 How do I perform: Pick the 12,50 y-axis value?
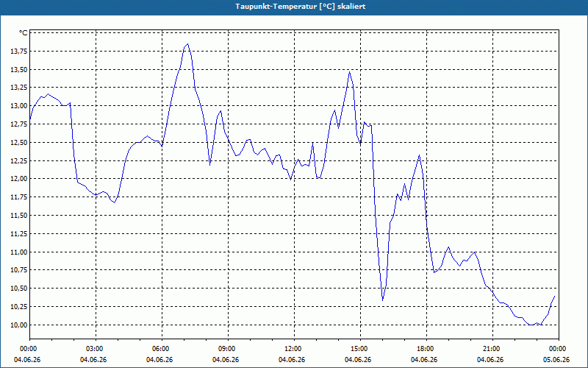click(18, 143)
